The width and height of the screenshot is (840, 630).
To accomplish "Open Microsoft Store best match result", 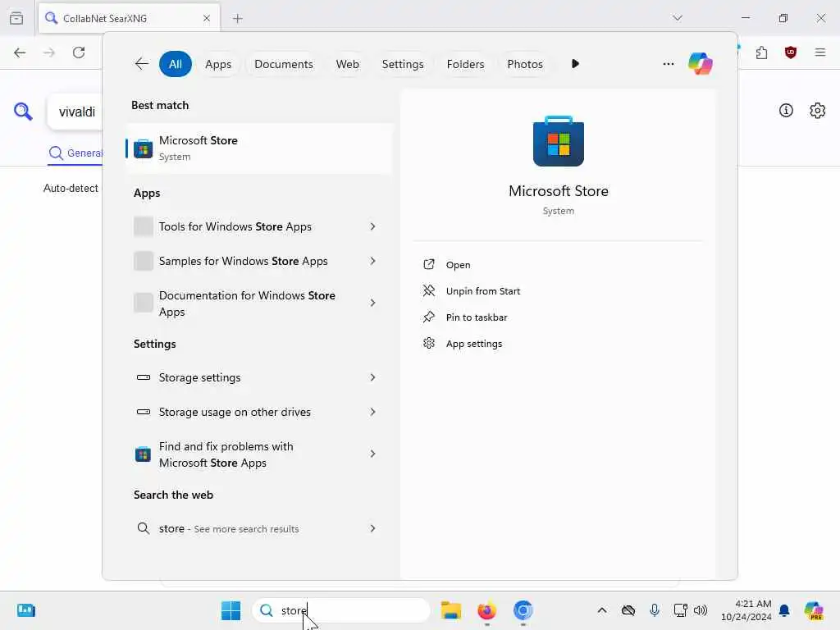I will (x=259, y=148).
